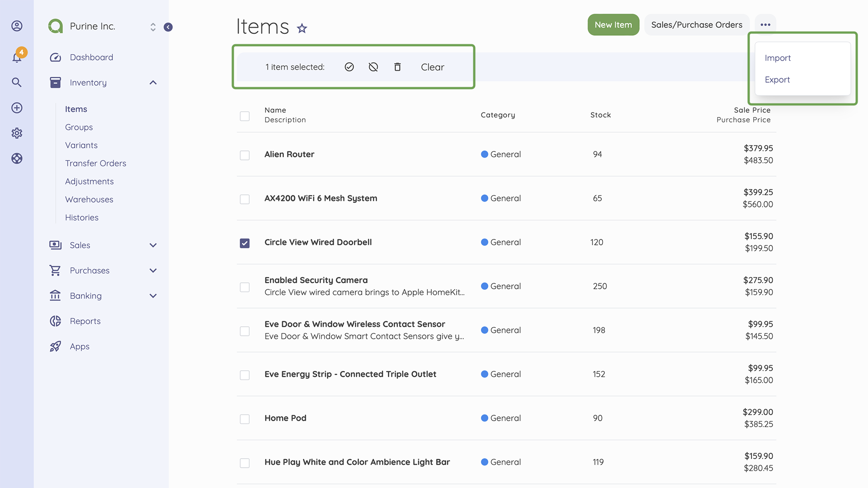Expand the Sales section chevron
The height and width of the screenshot is (488, 868).
pyautogui.click(x=153, y=245)
